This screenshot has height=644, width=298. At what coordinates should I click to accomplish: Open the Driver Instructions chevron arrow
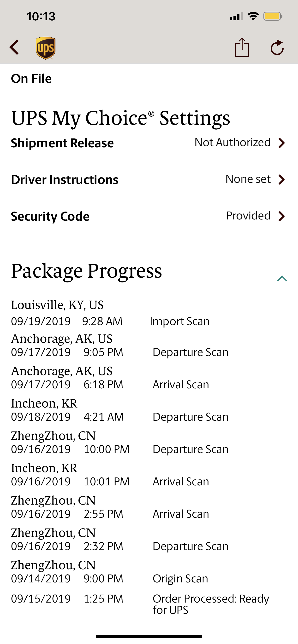click(282, 179)
